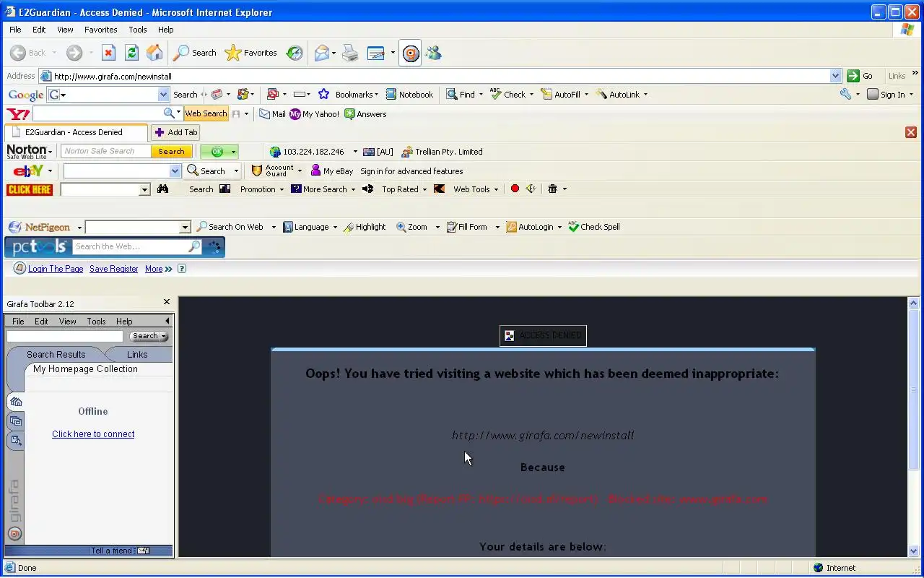Click the Highlight toolbar button
Screen dimensions: 924x578
point(365,227)
